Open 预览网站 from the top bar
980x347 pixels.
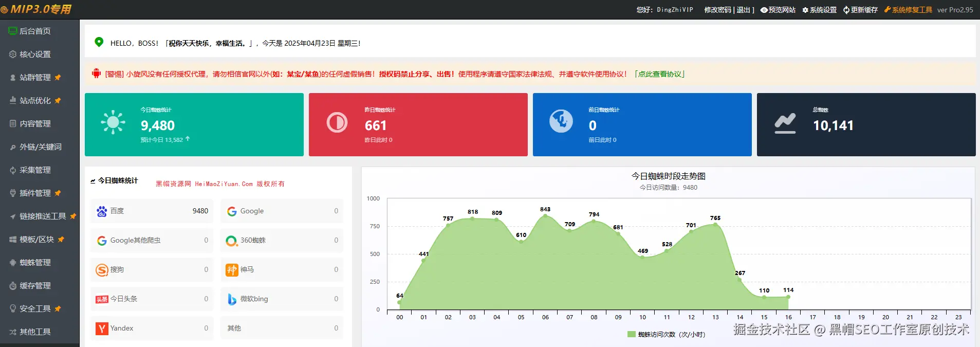[778, 10]
